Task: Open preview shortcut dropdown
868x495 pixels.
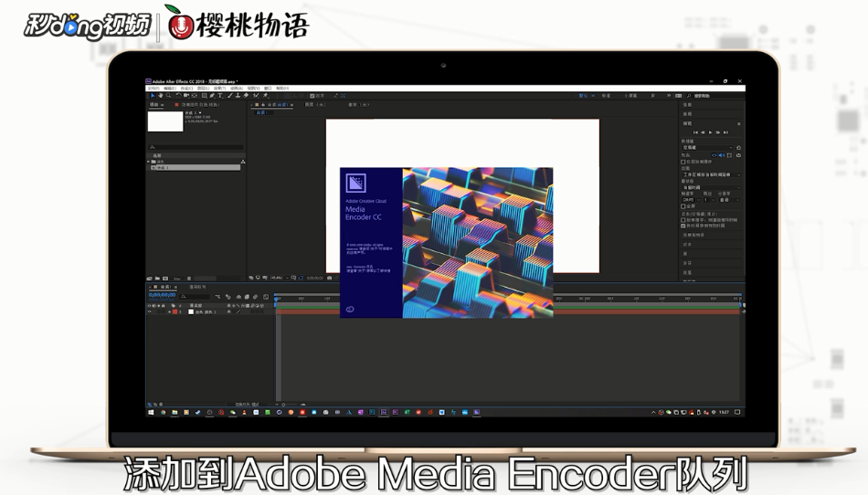Action: pyautogui.click(x=707, y=148)
